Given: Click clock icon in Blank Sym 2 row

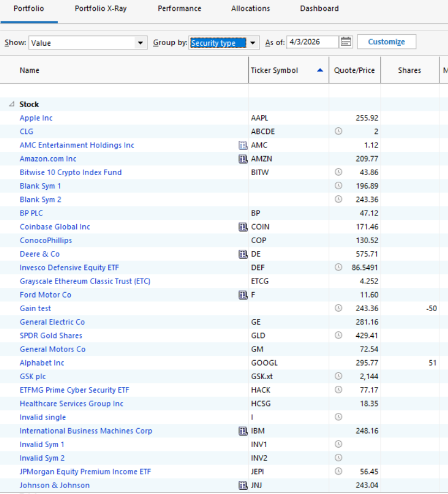Looking at the screenshot, I should coord(338,199).
